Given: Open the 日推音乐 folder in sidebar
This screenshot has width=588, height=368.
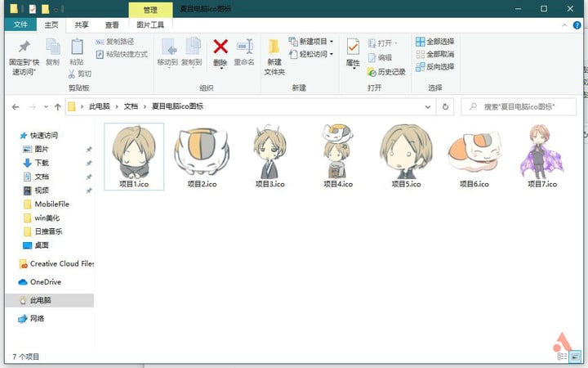Looking at the screenshot, I should [48, 231].
